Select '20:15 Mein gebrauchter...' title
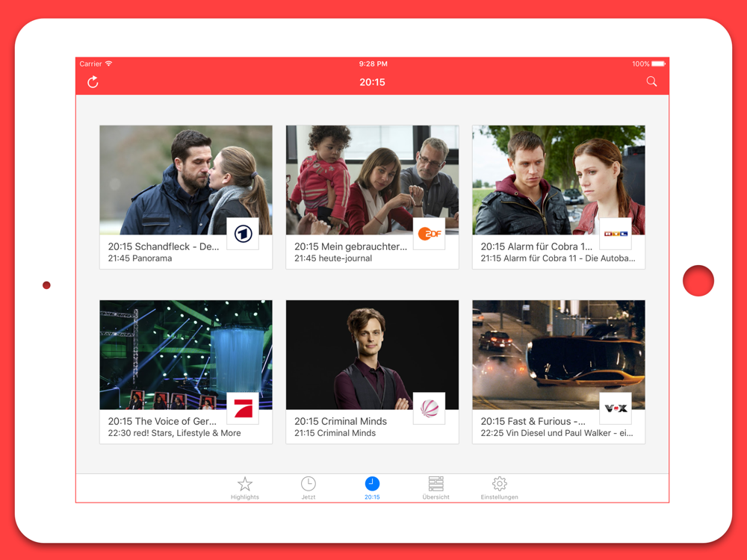 pos(350,246)
